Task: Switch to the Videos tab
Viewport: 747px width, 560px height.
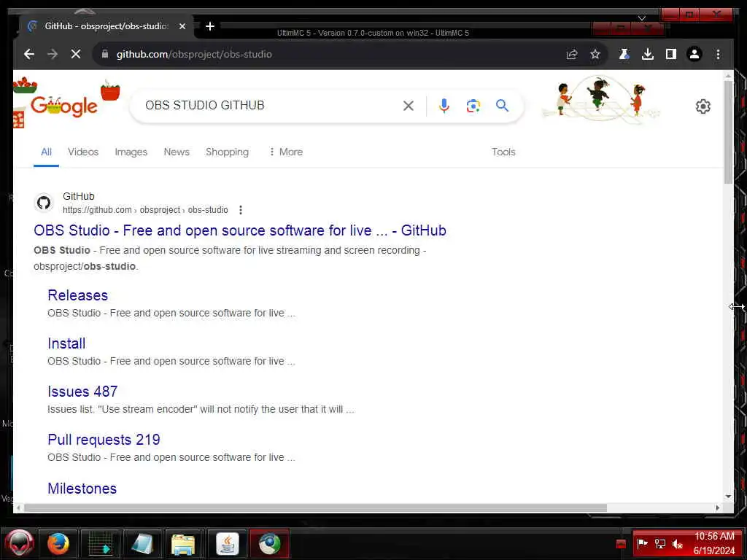Action: 83,152
